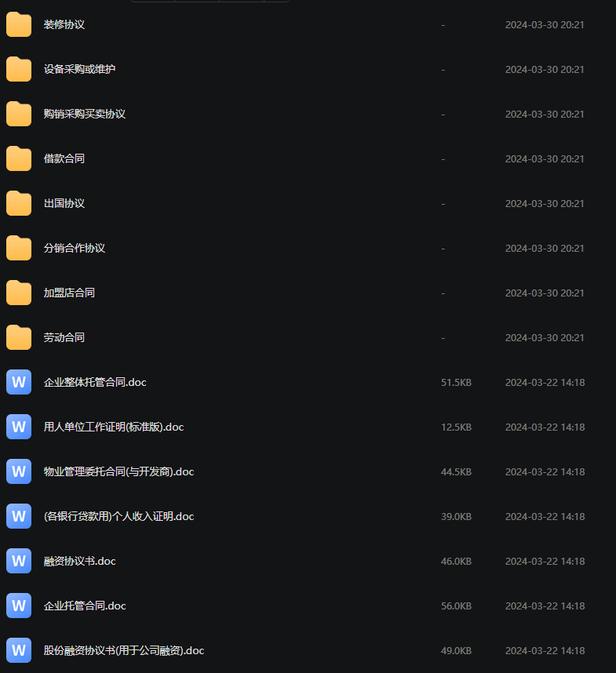This screenshot has height=673, width=616.
Task: Click the Word icon for 用人单位工作证明(标准版).doc
Action: pyautogui.click(x=19, y=427)
